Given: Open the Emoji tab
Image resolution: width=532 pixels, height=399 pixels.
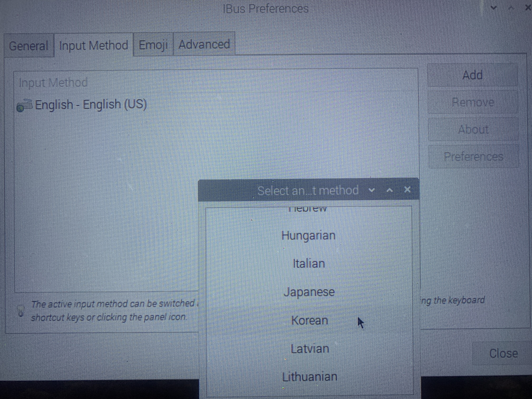Looking at the screenshot, I should 153,45.
